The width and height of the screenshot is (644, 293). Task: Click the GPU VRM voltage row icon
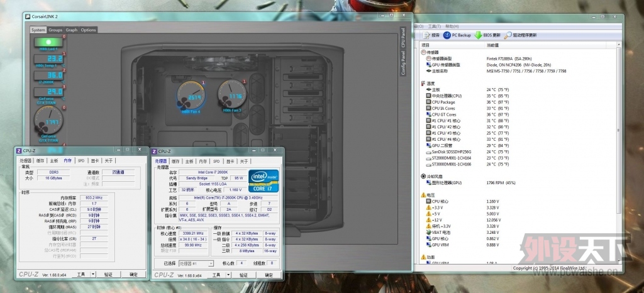pos(429,245)
